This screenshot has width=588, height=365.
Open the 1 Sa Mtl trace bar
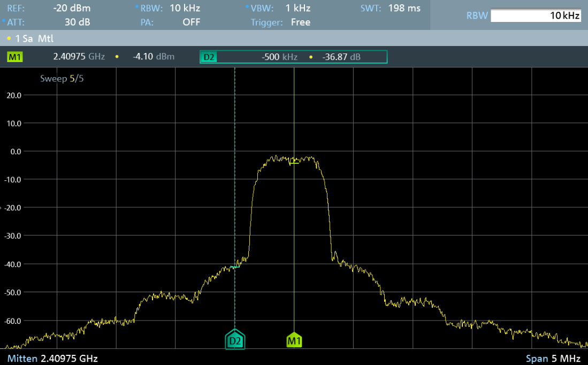(32, 39)
